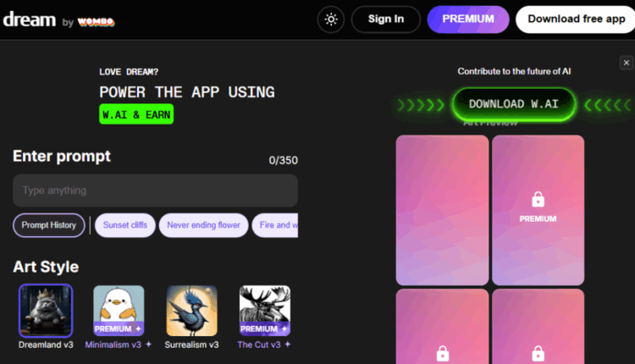Click the dream logo
This screenshot has height=364, width=635.
(x=30, y=19)
